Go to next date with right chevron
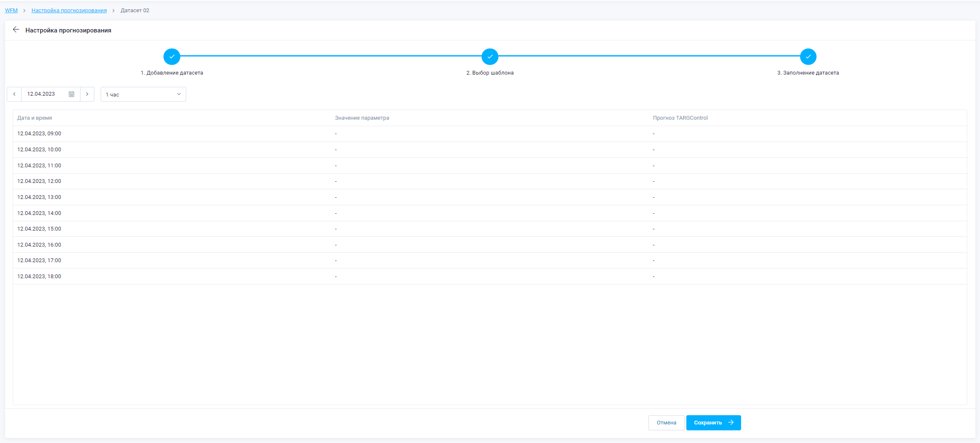Viewport: 980px width, 443px height. click(87, 94)
